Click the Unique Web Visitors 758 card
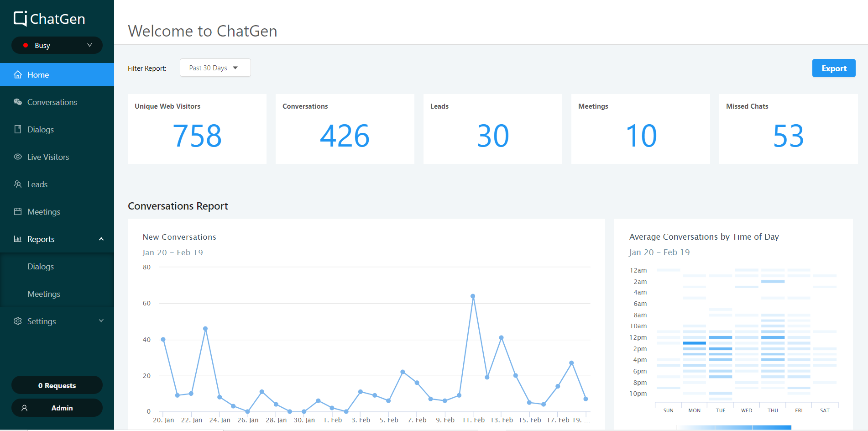The image size is (868, 431). pyautogui.click(x=197, y=129)
